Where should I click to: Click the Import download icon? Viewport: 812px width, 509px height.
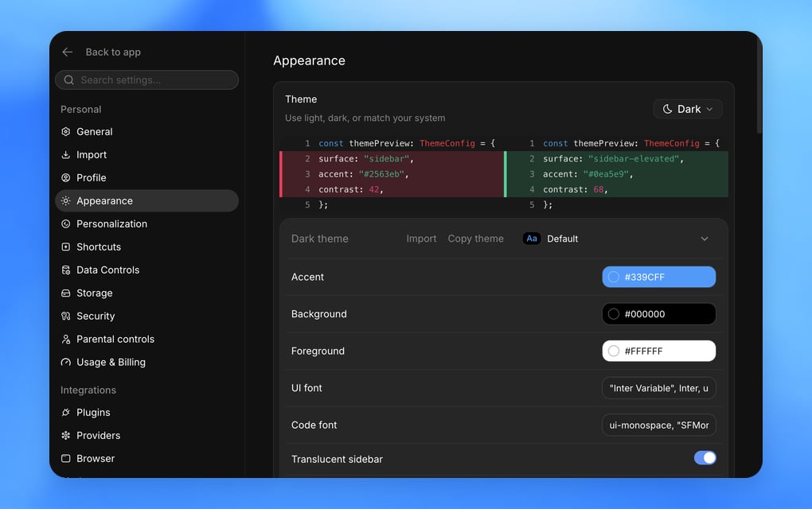coord(66,154)
